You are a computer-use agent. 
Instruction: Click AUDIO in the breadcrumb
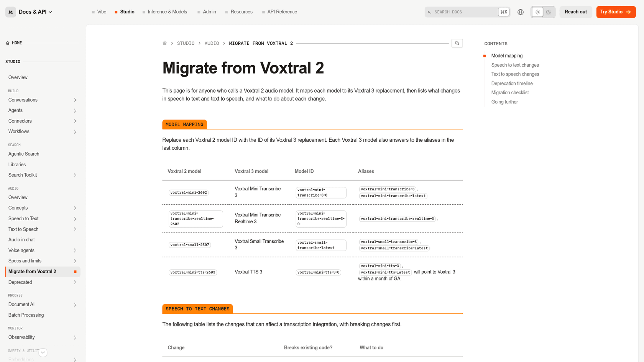pyautogui.click(x=212, y=43)
